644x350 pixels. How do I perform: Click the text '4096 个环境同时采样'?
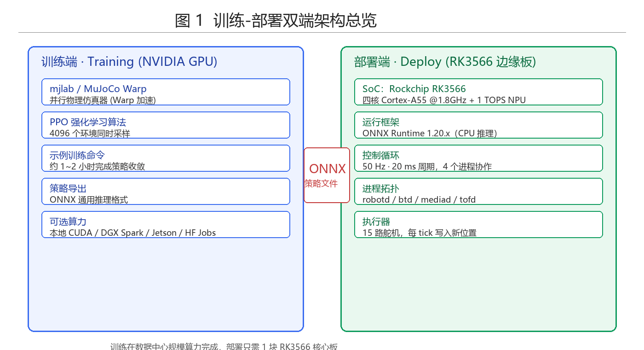[90, 133]
